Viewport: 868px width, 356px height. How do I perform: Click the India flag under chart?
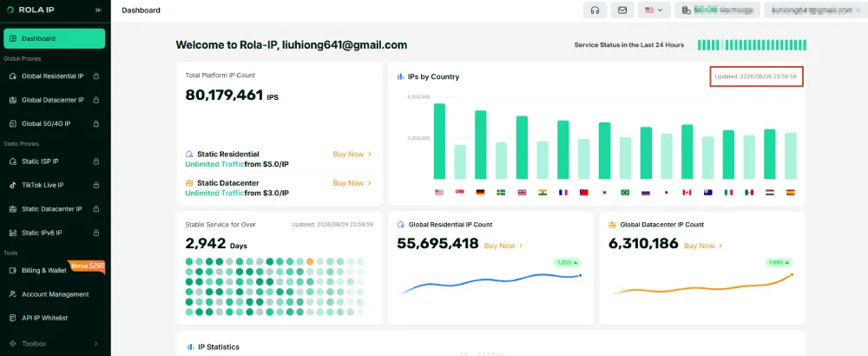tap(542, 193)
